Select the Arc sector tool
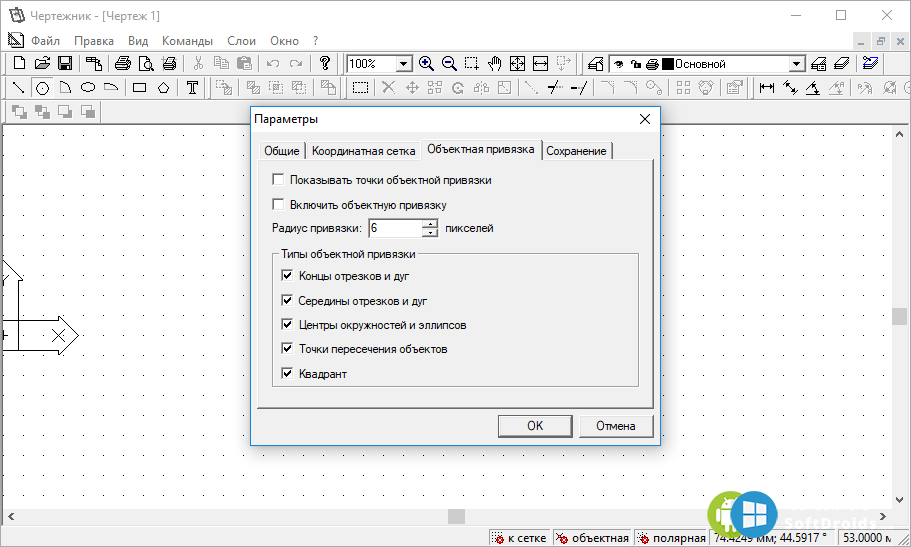911x547 pixels. tap(65, 88)
